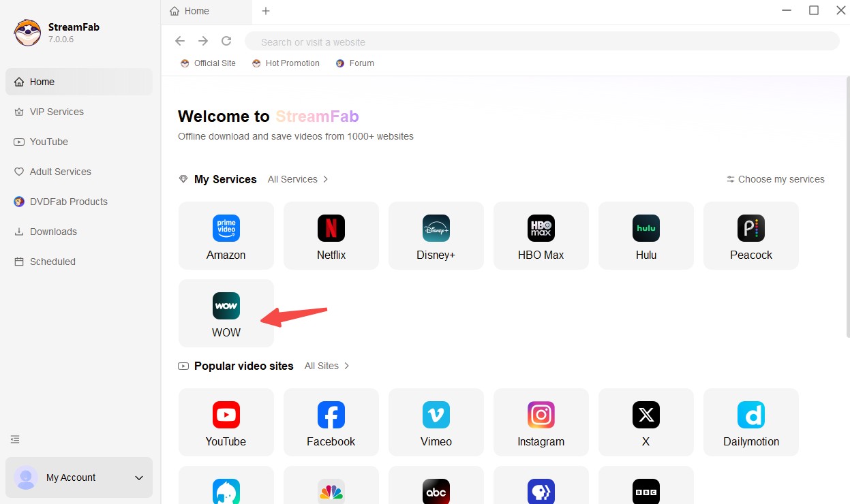Expand All Services list
The width and height of the screenshot is (850, 504).
(298, 179)
